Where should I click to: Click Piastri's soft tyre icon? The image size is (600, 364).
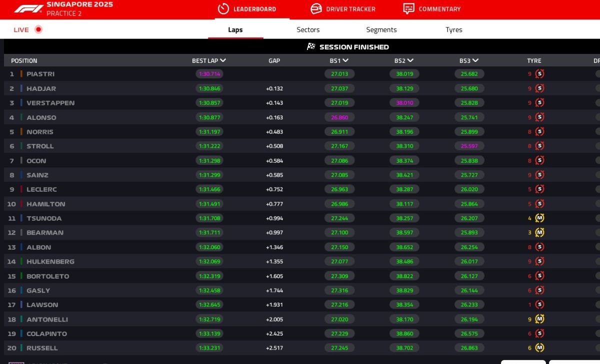pyautogui.click(x=539, y=74)
